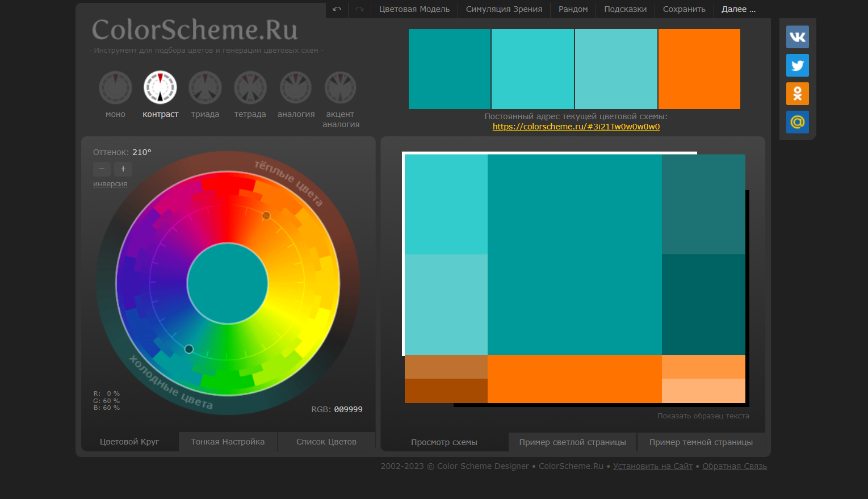Viewport: 868px width, 499px height.
Task: Increase hue with the plus button
Action: coord(123,169)
